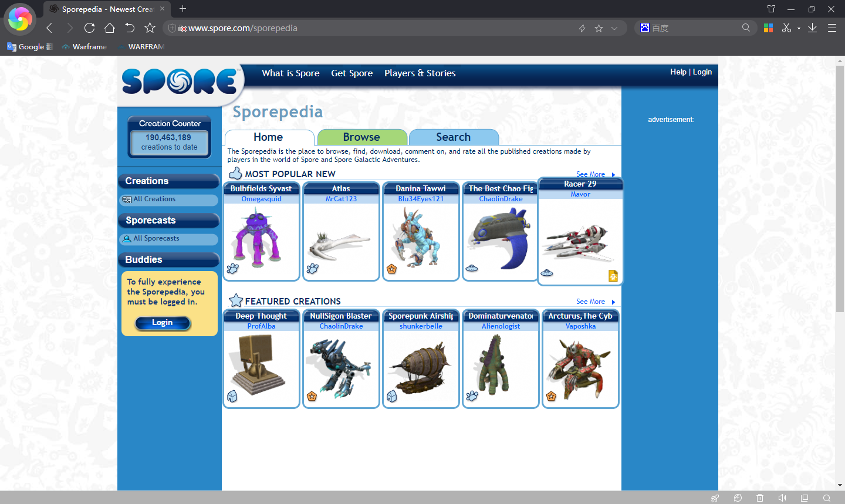Open the Players & Stories menu
Image resolution: width=845 pixels, height=504 pixels.
(420, 73)
